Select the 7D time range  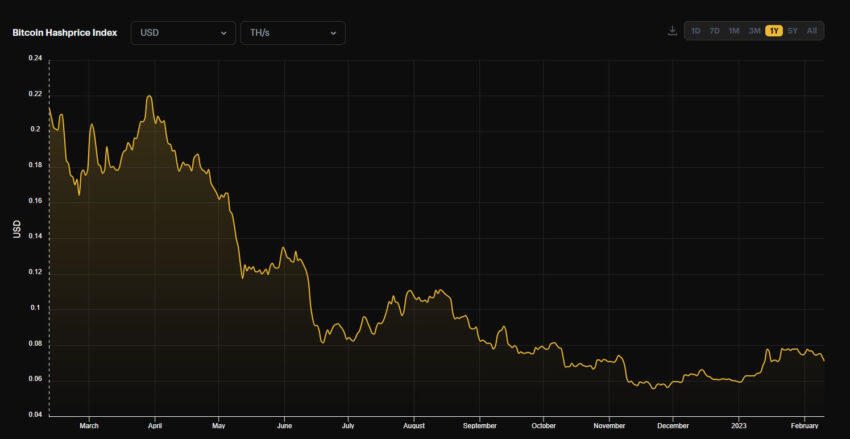(x=715, y=31)
